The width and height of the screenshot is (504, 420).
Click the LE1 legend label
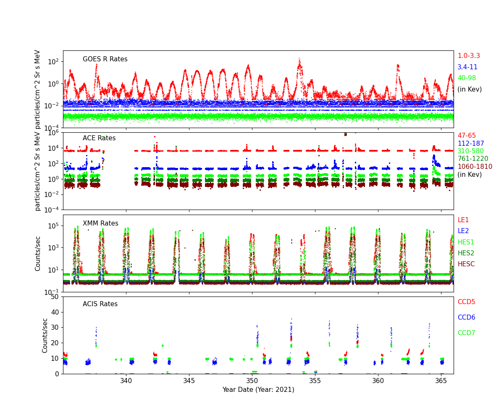(x=463, y=220)
